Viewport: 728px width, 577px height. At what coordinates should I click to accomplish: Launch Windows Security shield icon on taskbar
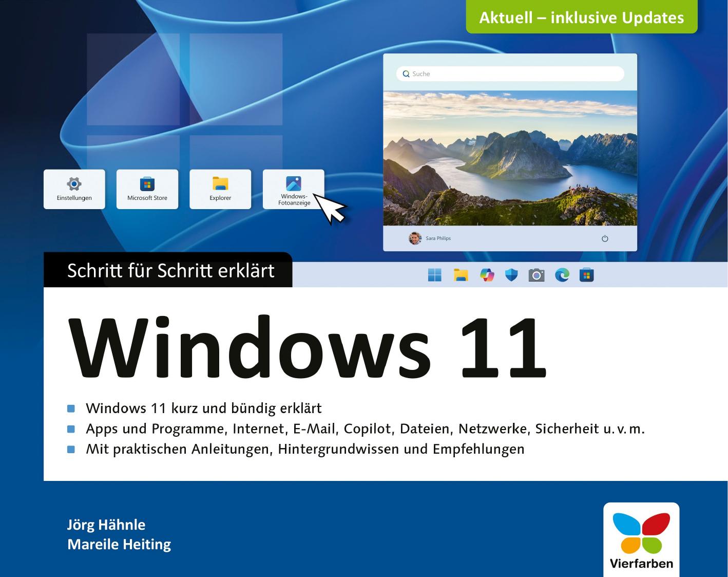point(512,275)
